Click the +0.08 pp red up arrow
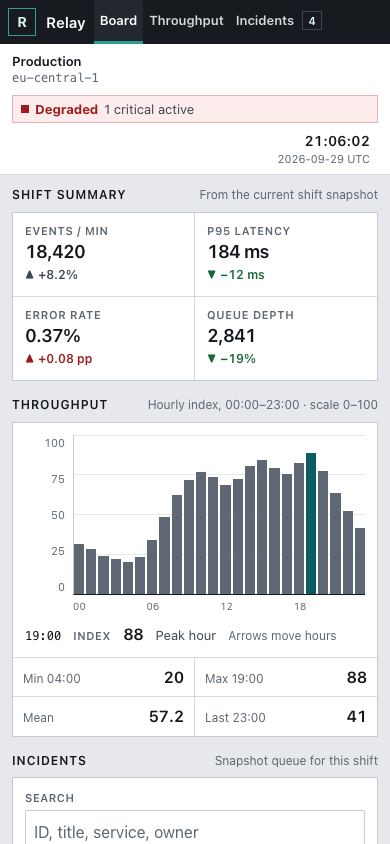This screenshot has width=390, height=844. click(x=29, y=358)
